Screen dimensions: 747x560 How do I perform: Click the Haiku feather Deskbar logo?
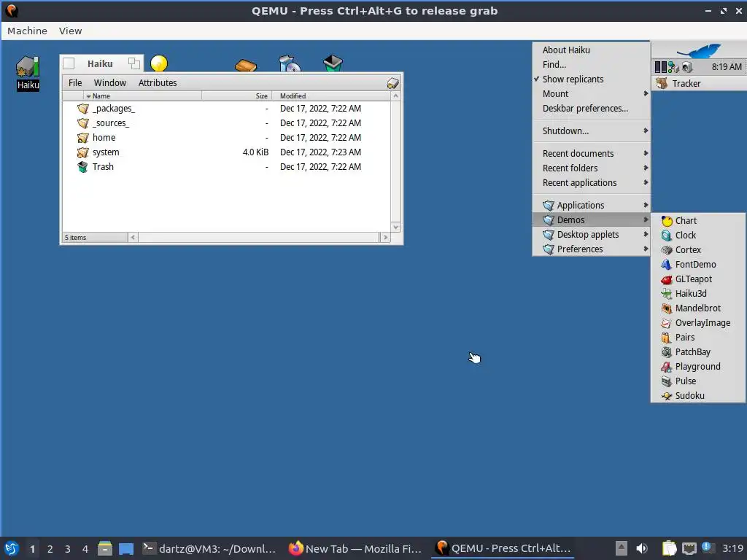click(699, 50)
